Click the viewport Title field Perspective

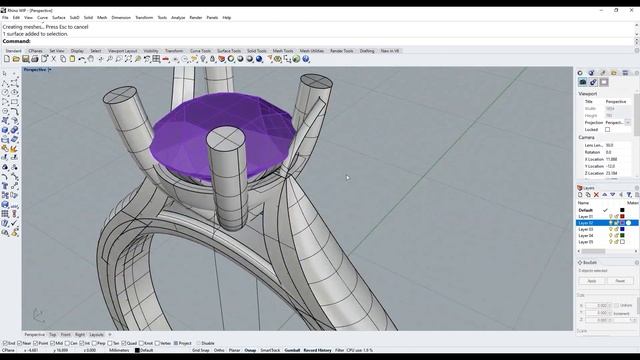pos(617,101)
